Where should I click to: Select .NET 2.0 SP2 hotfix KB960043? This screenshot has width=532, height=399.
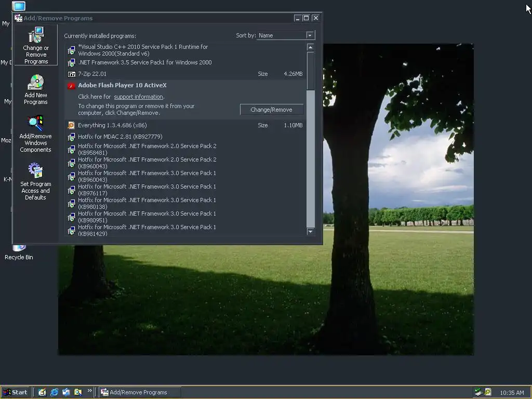click(185, 163)
